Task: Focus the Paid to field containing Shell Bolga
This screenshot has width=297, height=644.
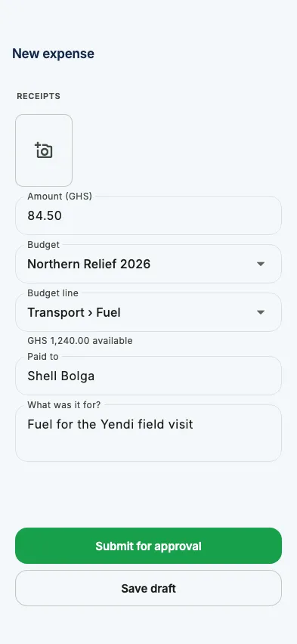Action: pyautogui.click(x=148, y=376)
